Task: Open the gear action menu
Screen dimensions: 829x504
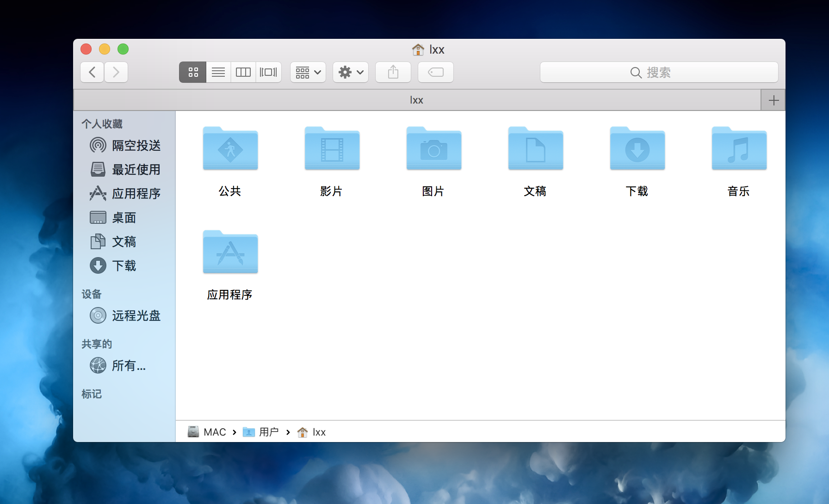Action: tap(351, 72)
